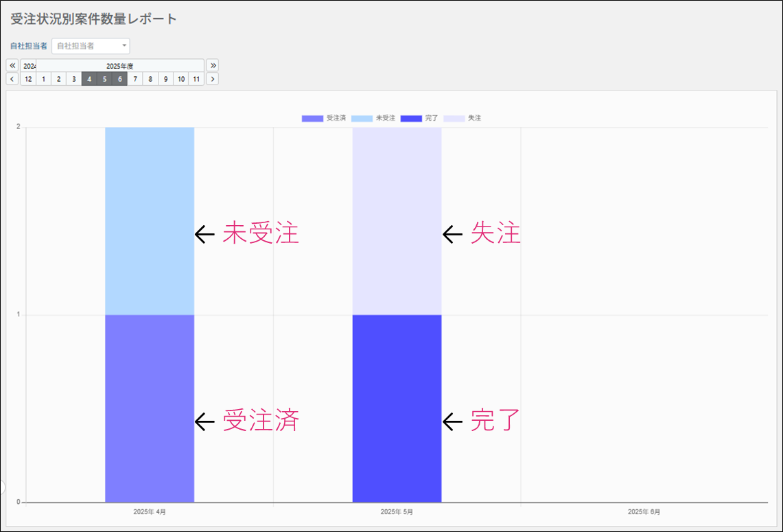Select the 2024 fiscal year header
783x532 pixels.
(x=28, y=66)
